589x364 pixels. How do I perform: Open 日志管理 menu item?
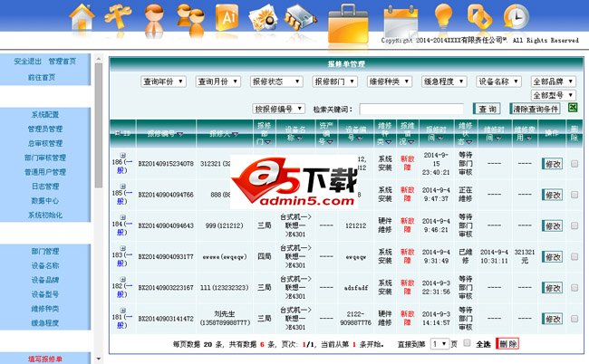(x=45, y=187)
